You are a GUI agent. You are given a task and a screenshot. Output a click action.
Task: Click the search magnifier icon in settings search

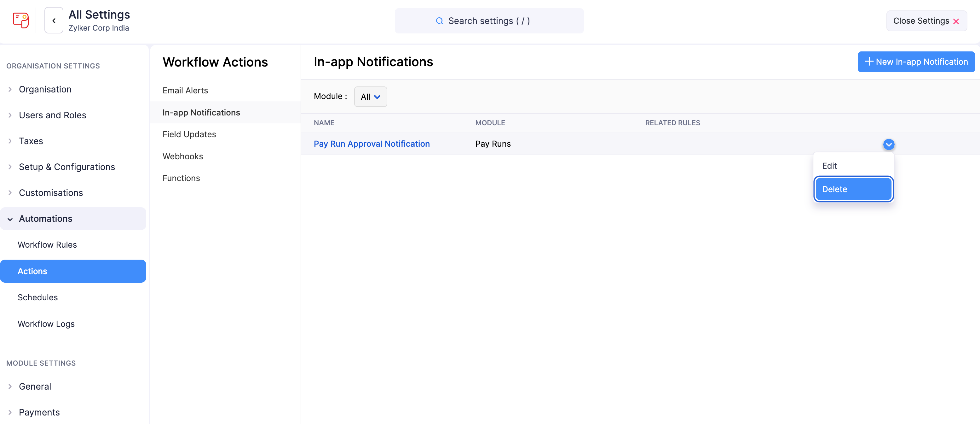click(x=439, y=21)
